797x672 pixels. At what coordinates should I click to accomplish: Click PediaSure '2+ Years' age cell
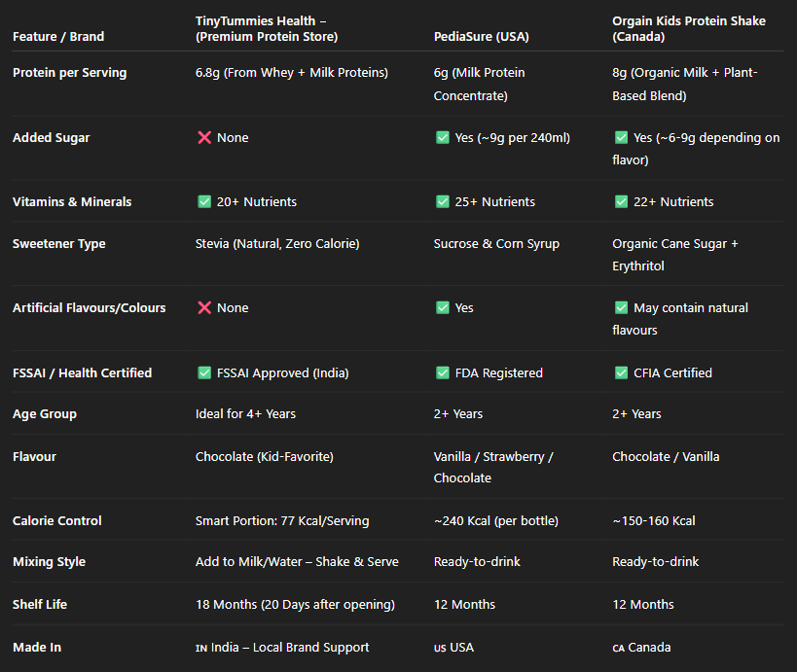[x=458, y=414]
